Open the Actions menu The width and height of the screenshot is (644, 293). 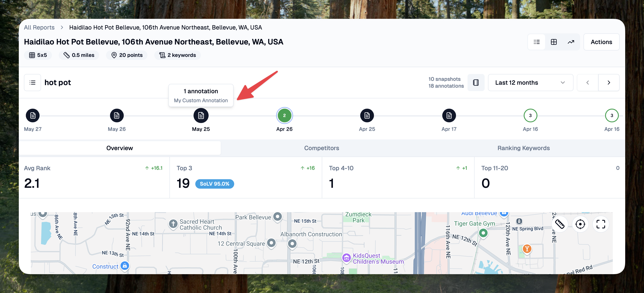601,42
